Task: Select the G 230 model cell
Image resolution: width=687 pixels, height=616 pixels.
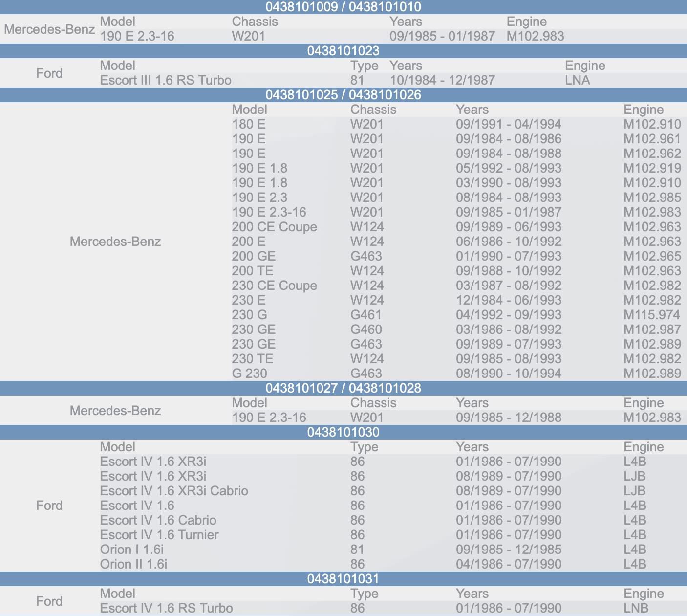Action: click(250, 374)
